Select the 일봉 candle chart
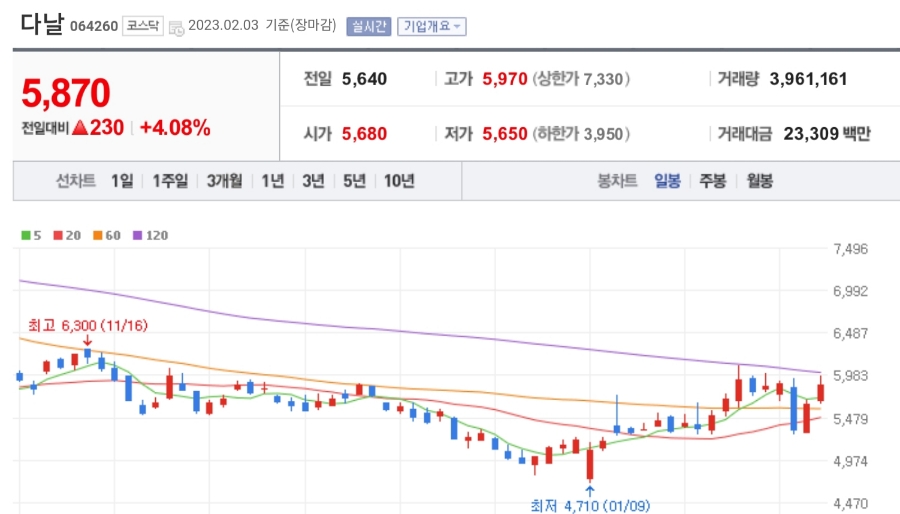The image size is (900, 514). pos(668,181)
